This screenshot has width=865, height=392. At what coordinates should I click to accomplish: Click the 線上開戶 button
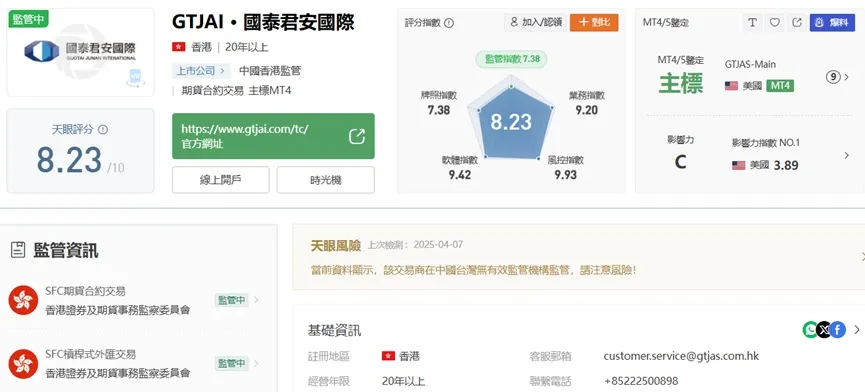(x=221, y=180)
